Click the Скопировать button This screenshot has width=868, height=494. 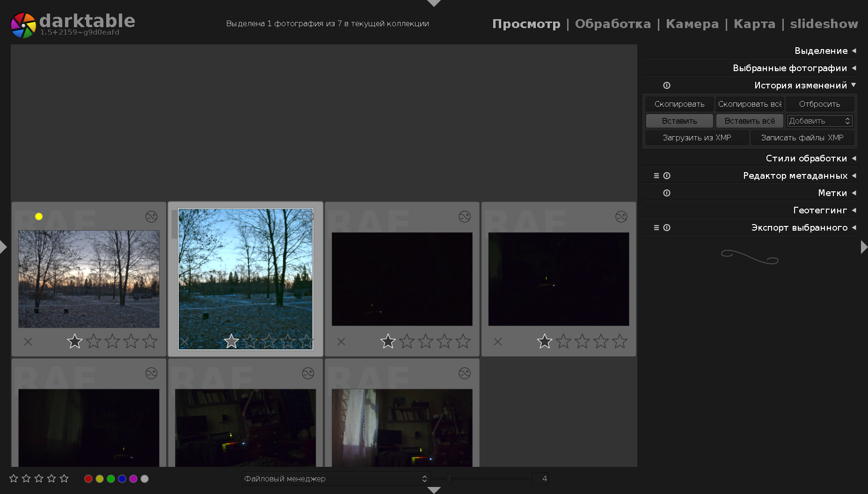679,104
